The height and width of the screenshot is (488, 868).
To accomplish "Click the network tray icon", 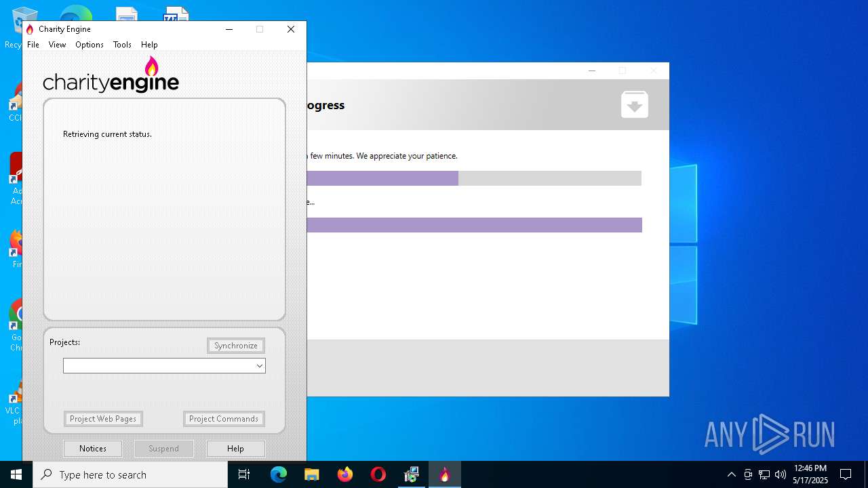I will [x=764, y=474].
